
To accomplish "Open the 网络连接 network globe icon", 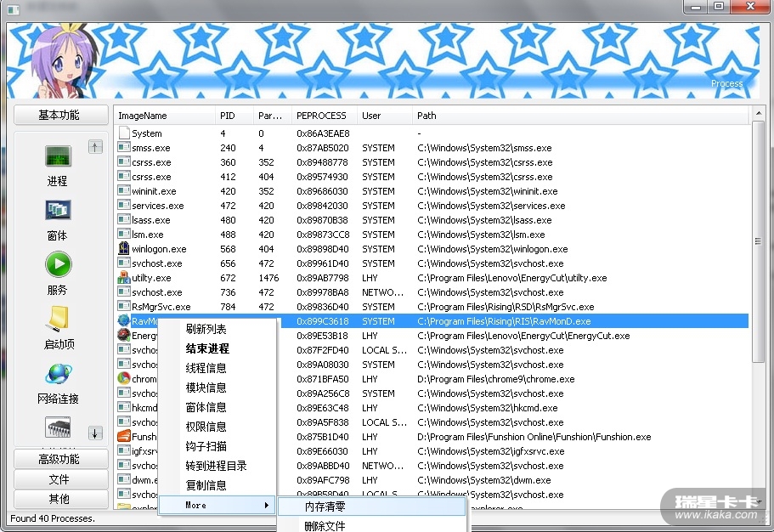I will [x=59, y=373].
